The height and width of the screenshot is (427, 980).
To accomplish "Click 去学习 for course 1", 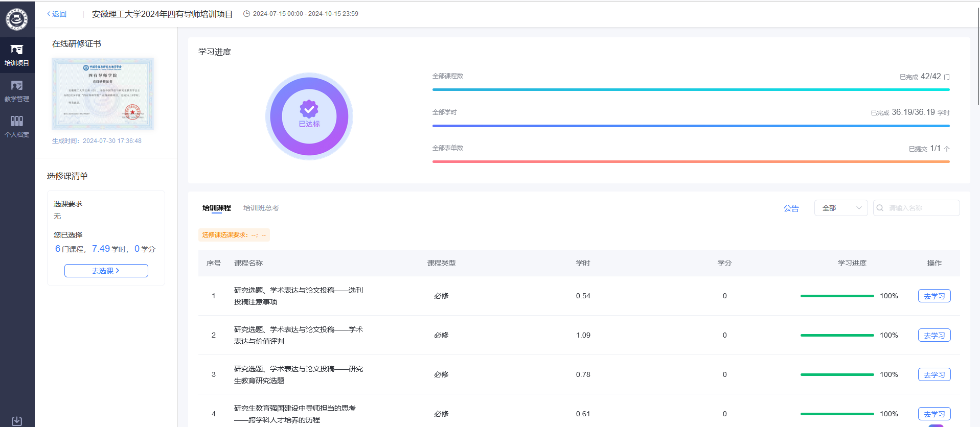I will (934, 296).
